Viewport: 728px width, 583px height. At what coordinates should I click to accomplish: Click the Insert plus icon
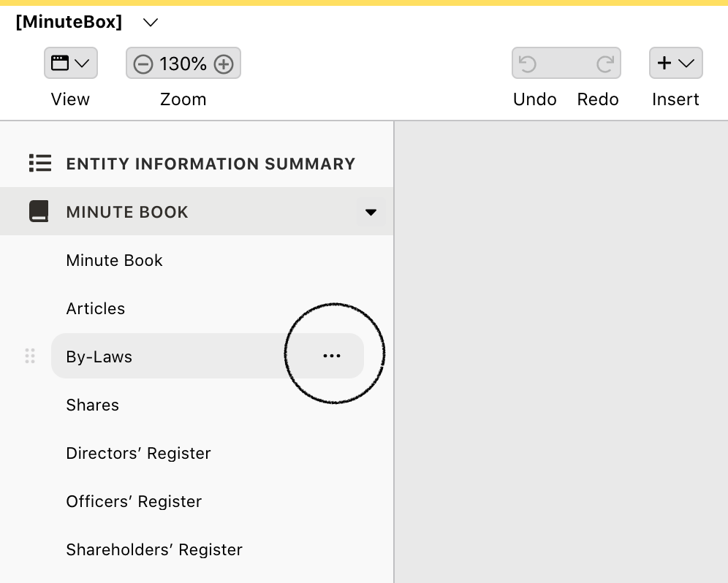(x=664, y=63)
